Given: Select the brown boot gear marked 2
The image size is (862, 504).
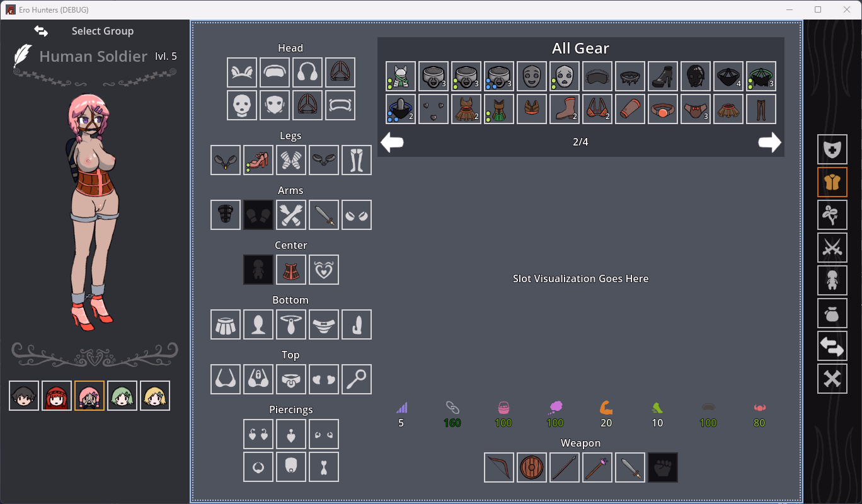Looking at the screenshot, I should (565, 109).
